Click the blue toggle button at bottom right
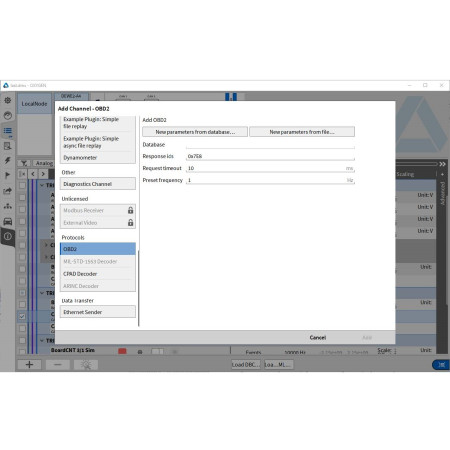The width and height of the screenshot is (450, 450). pyautogui.click(x=441, y=365)
